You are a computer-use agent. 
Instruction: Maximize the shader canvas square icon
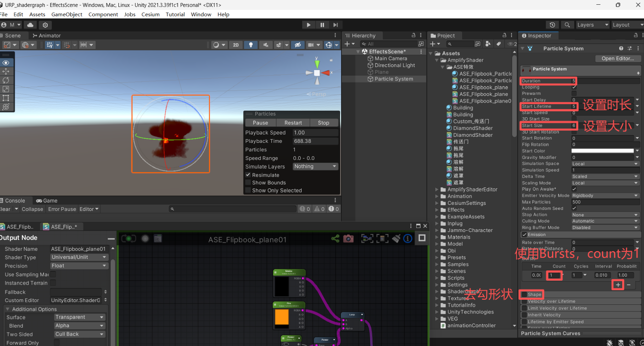[422, 238]
